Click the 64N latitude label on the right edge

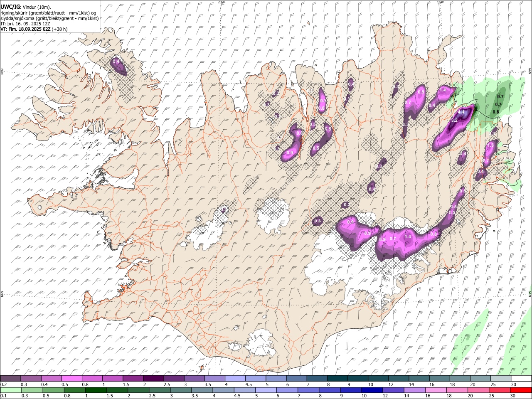pyautogui.click(x=530, y=293)
